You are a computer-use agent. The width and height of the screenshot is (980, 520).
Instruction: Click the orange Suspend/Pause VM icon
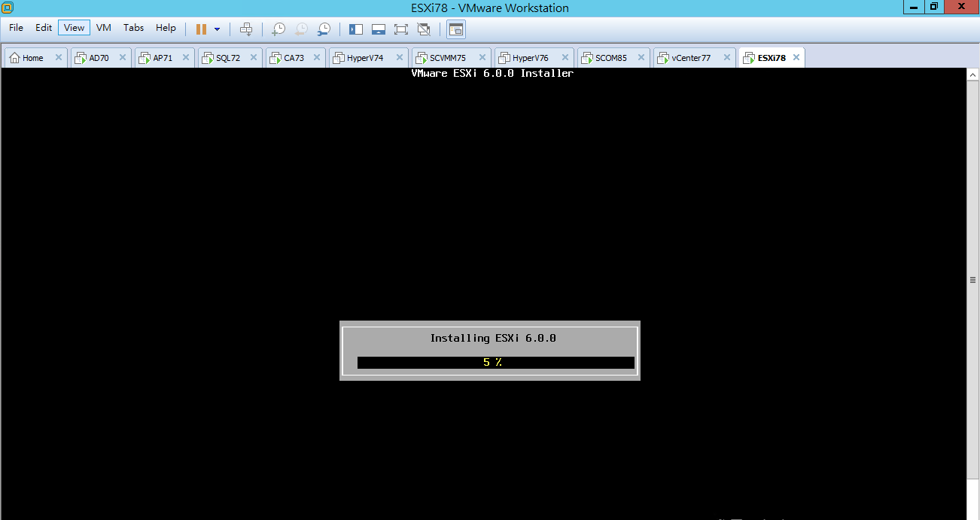coord(201,29)
